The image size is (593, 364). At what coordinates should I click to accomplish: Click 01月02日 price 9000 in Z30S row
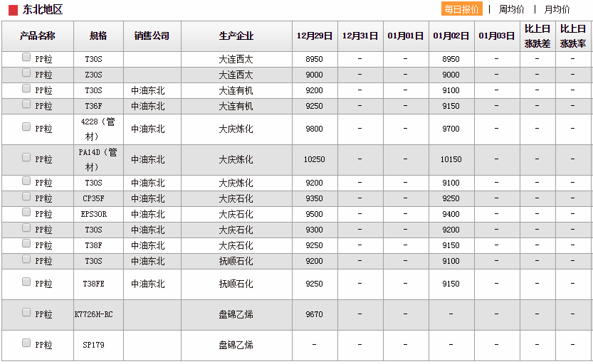coord(451,75)
